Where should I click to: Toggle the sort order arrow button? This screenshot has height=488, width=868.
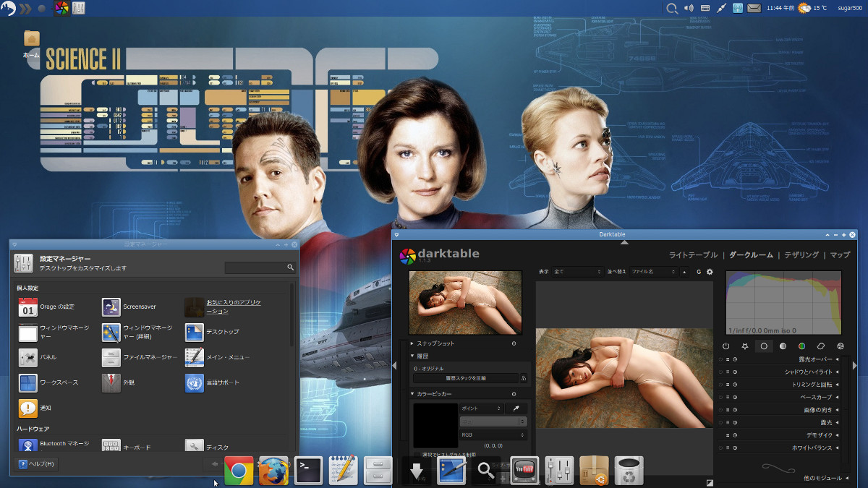click(685, 272)
